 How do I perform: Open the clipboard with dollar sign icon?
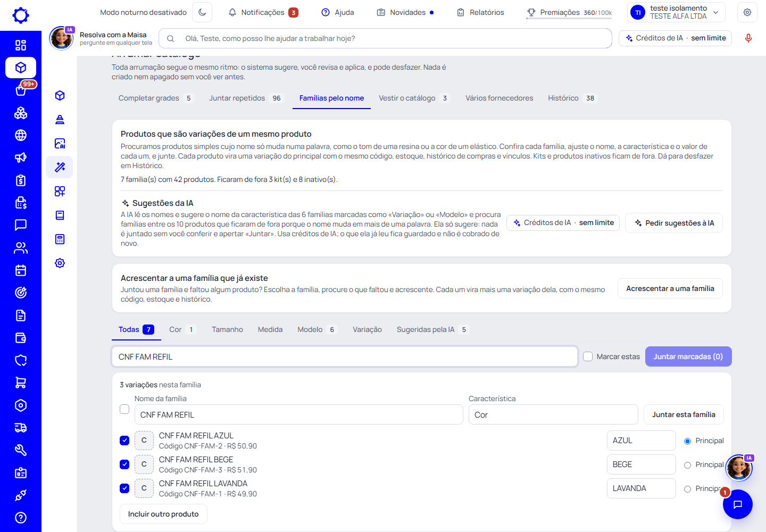click(x=21, y=180)
